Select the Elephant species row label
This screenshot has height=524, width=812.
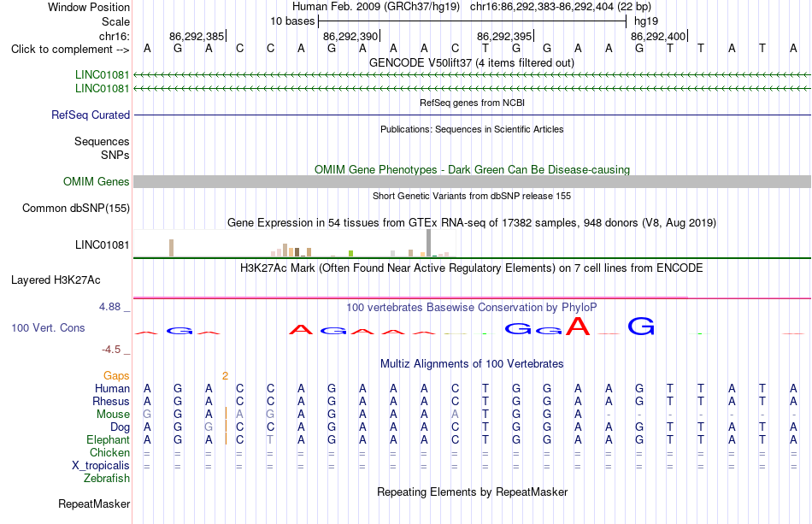point(108,439)
